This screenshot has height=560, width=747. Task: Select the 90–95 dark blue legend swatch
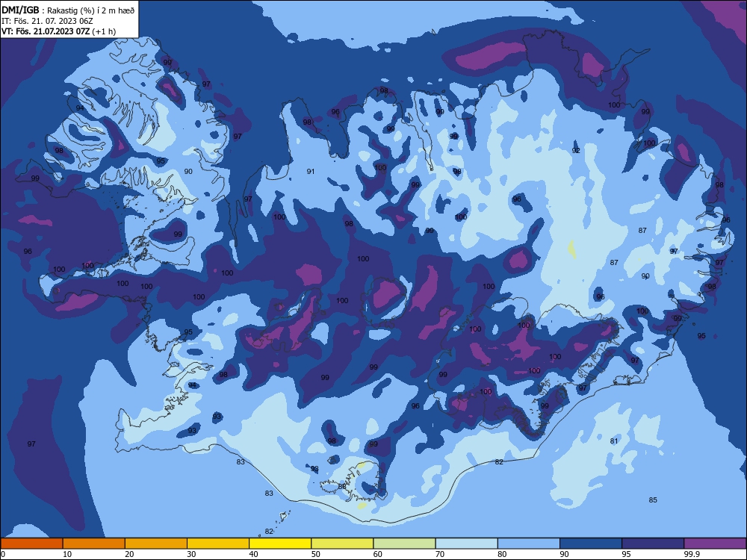point(591,544)
